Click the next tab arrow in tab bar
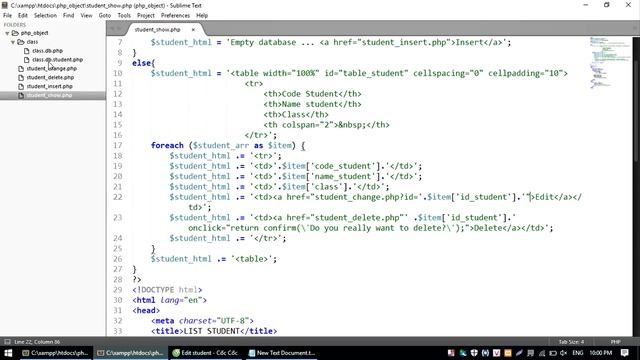Viewport: 640px width, 360px height. (119, 29)
